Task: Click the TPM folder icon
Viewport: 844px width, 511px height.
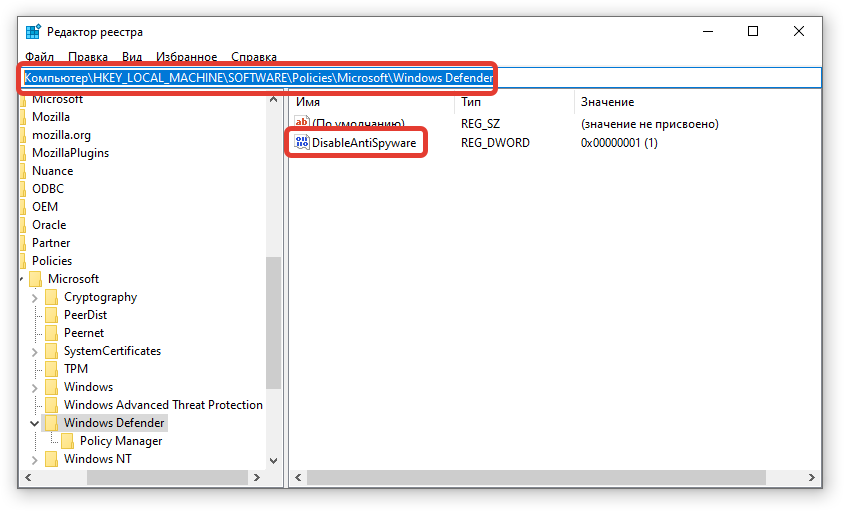Action: point(52,369)
